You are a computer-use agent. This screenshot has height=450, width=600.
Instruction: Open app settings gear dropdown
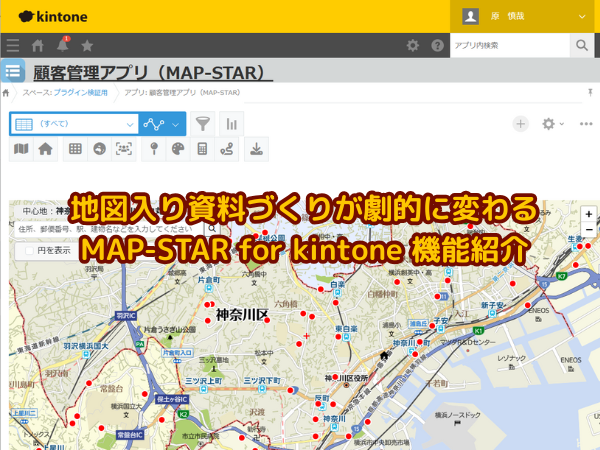click(x=553, y=124)
